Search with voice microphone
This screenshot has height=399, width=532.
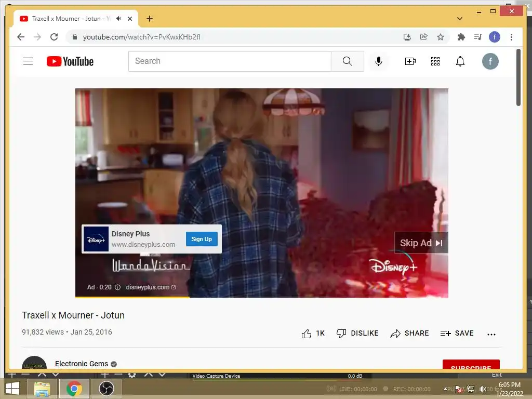pos(379,61)
